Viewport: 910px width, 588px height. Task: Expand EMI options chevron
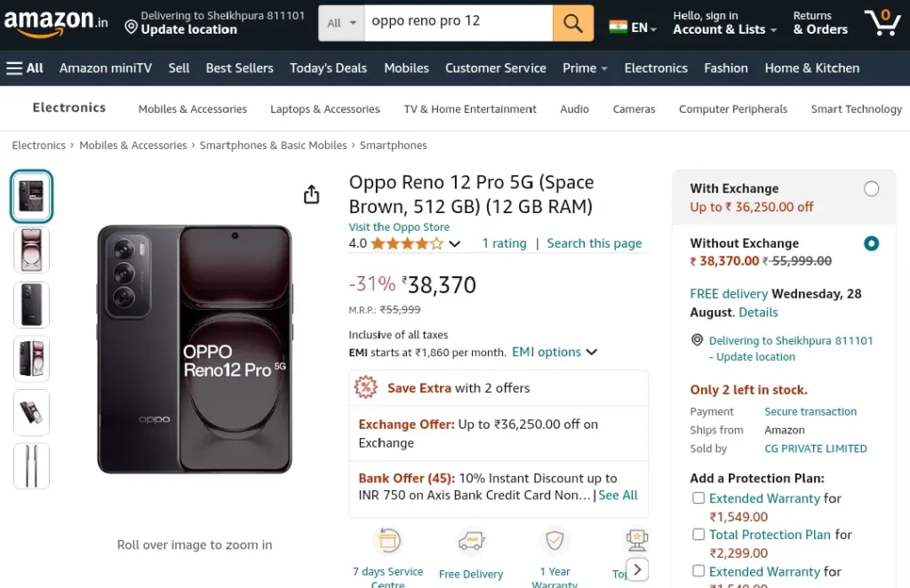(591, 353)
